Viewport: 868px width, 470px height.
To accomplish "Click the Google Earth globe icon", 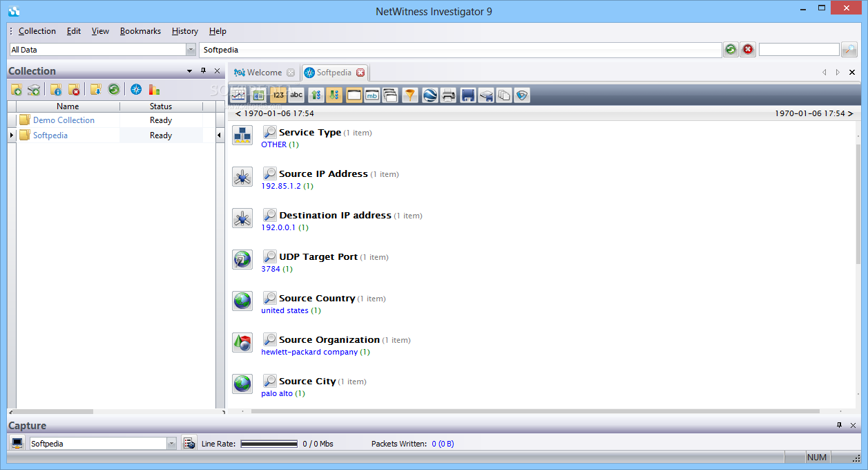I will [430, 95].
